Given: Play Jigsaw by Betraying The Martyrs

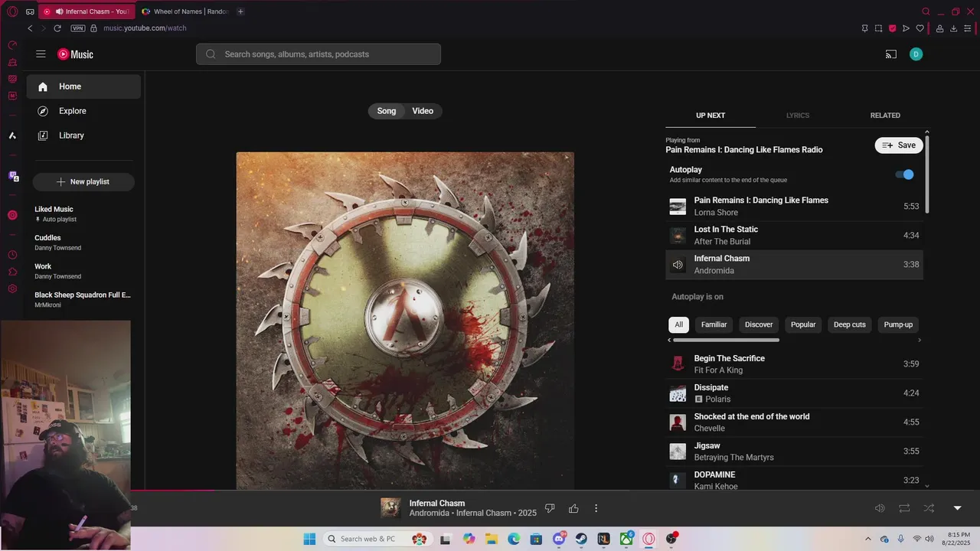Looking at the screenshot, I should (794, 452).
